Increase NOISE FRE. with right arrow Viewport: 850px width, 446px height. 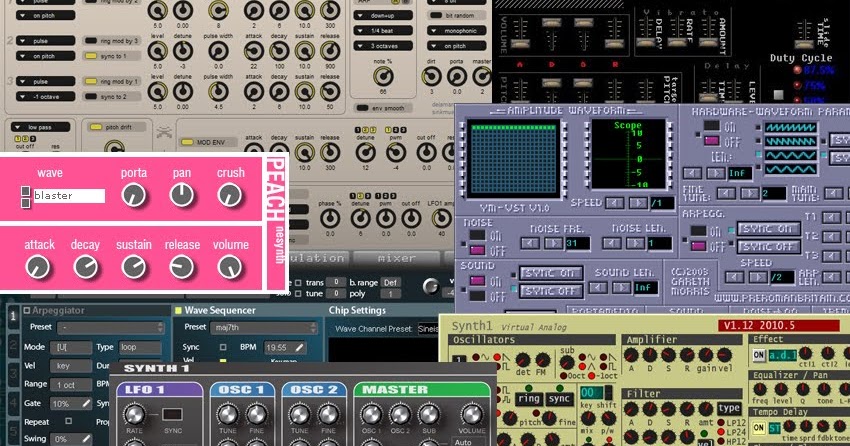coord(553,243)
